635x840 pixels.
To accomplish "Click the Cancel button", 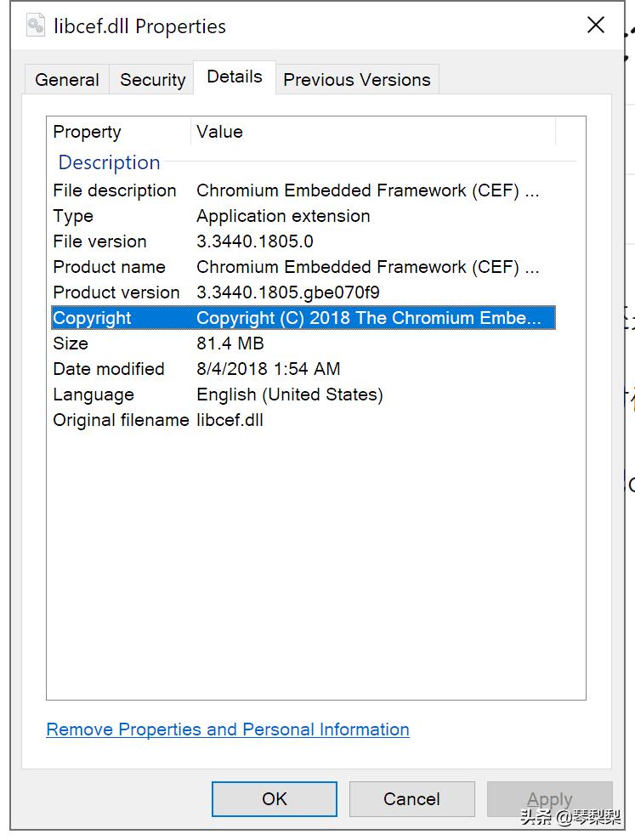I will (411, 799).
